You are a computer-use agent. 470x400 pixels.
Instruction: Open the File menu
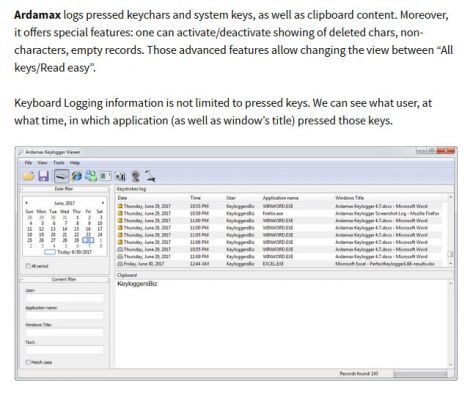28,163
